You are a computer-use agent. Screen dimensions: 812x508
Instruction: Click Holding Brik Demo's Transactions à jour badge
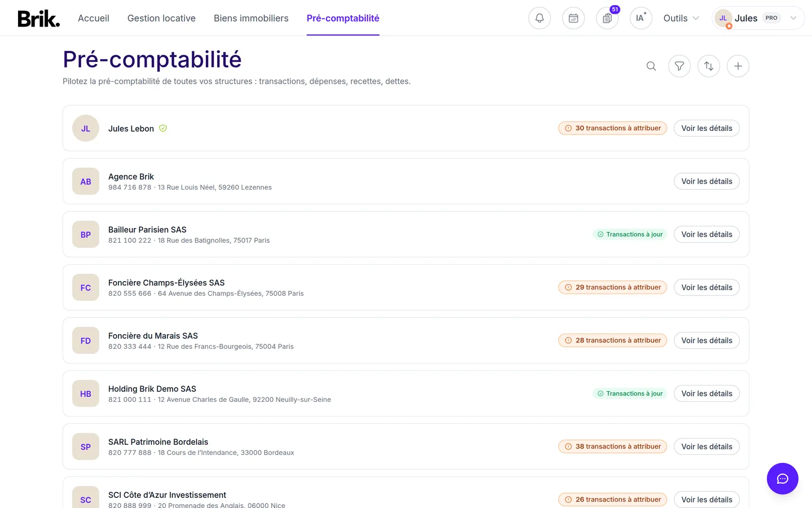click(630, 393)
